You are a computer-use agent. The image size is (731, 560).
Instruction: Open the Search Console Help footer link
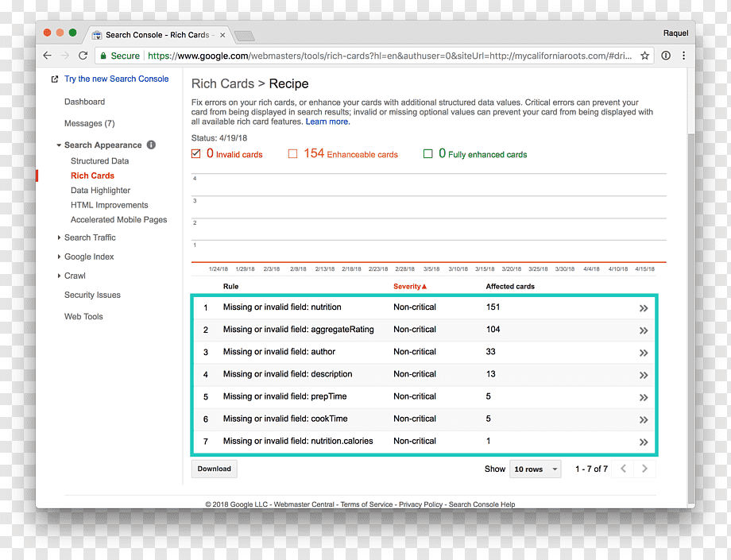point(482,504)
